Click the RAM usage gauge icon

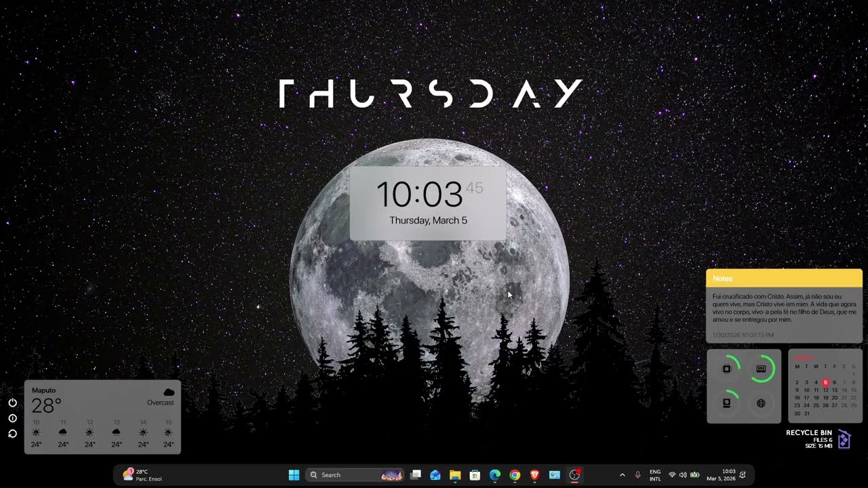point(761,369)
